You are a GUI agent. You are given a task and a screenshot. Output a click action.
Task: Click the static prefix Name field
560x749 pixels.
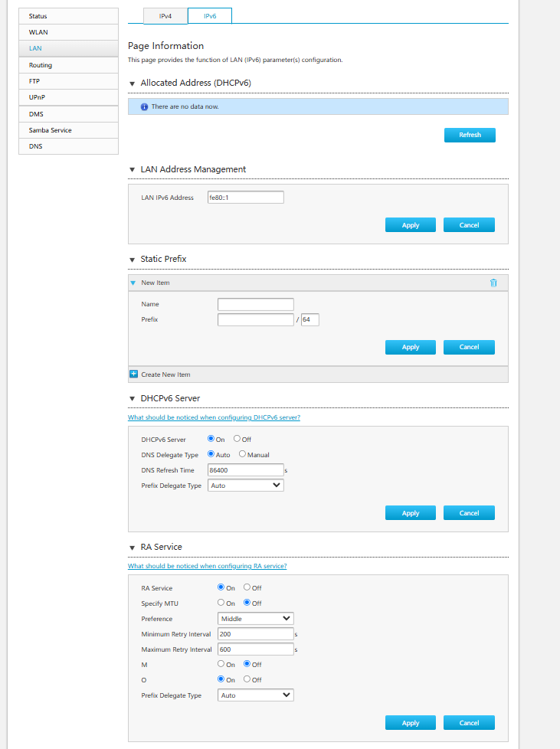255,304
